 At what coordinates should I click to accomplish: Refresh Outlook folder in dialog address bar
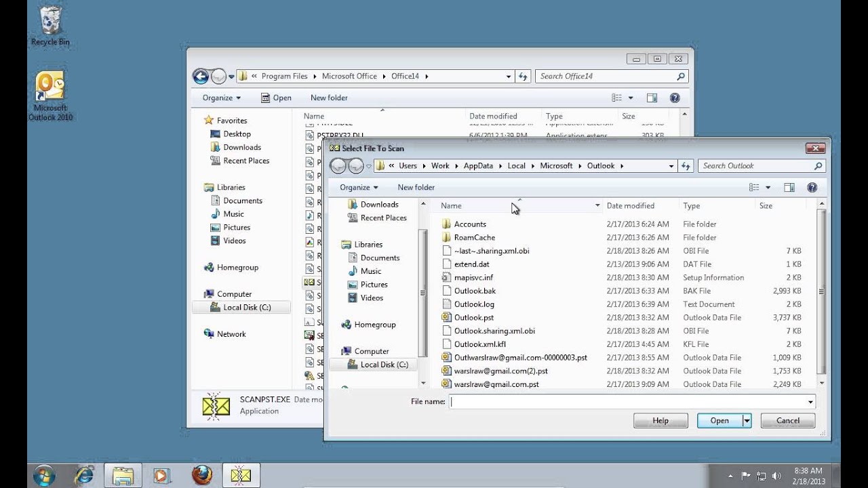pos(686,165)
